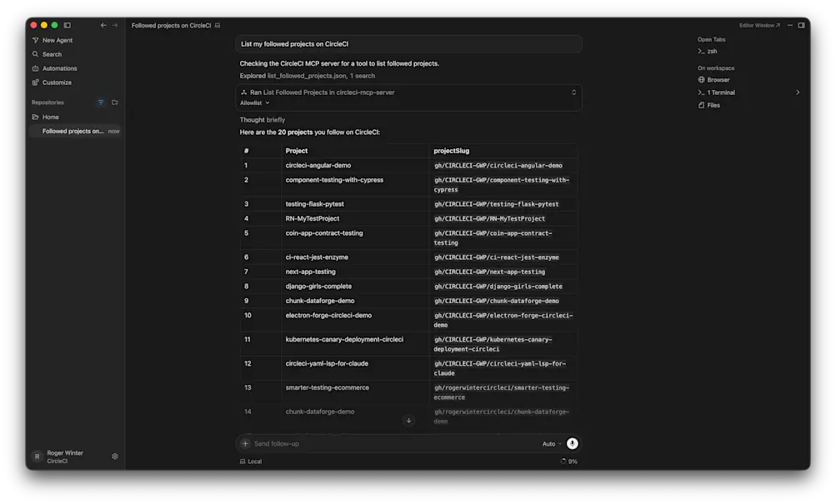Click slug 'gh/CIRCLECI-GWP/RN-MyTestProject'
The height and width of the screenshot is (504, 836).
tap(489, 218)
